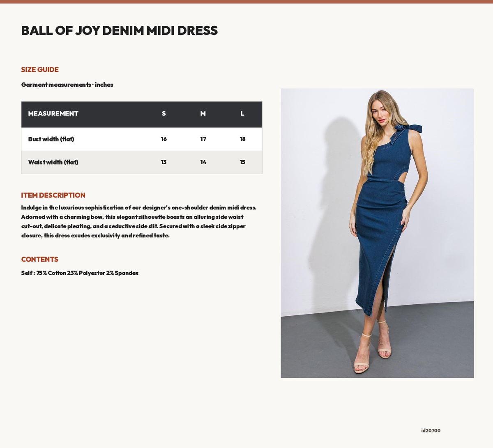Click waist width value 15 for size L
Viewport: 493px width, 448px height.
click(x=242, y=162)
